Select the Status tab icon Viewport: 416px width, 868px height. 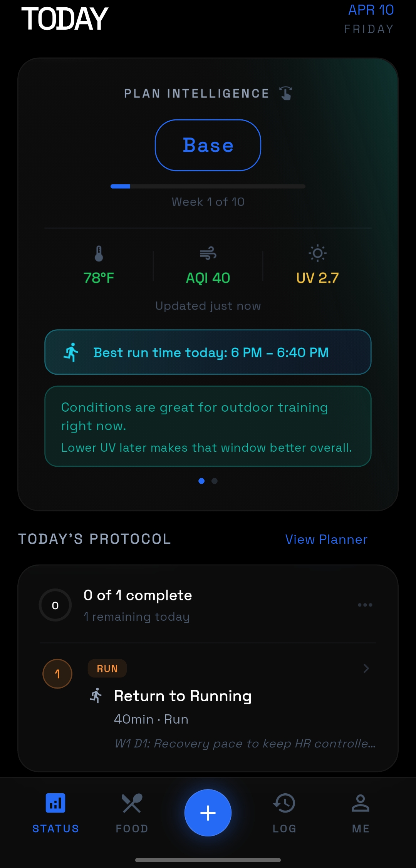tap(55, 804)
